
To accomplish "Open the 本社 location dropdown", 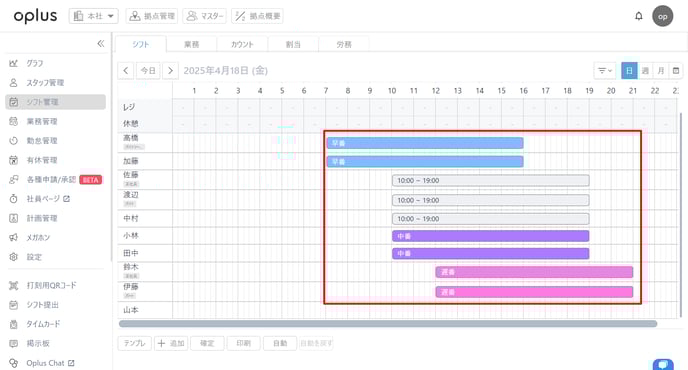I will tap(93, 16).
